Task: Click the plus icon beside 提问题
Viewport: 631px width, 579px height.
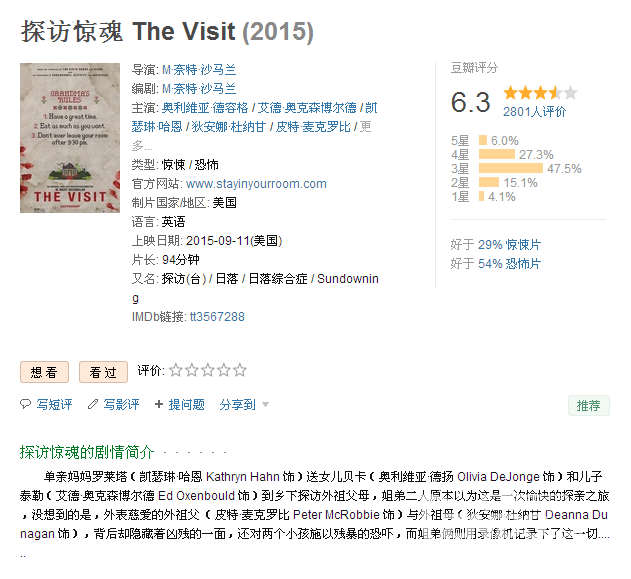Action: (159, 405)
